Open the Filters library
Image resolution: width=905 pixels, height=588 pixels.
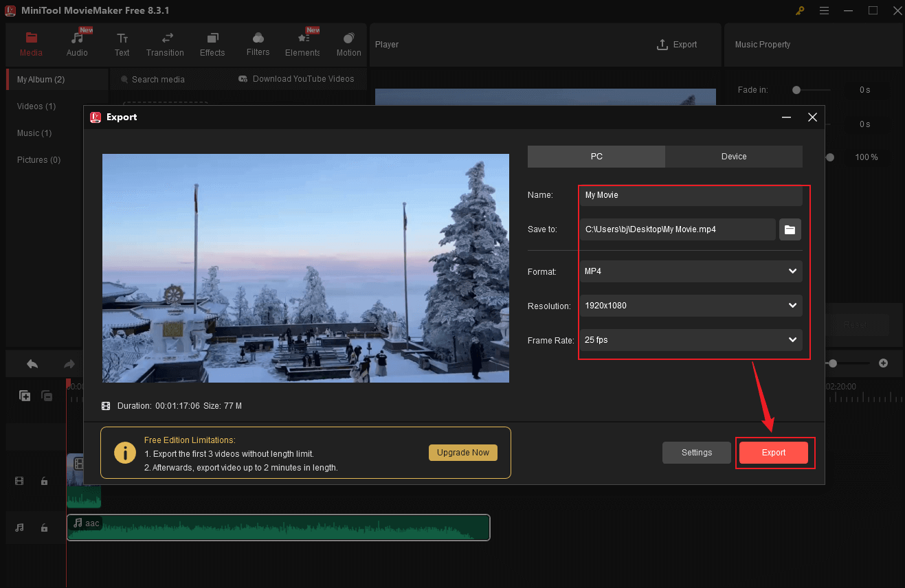pos(258,45)
